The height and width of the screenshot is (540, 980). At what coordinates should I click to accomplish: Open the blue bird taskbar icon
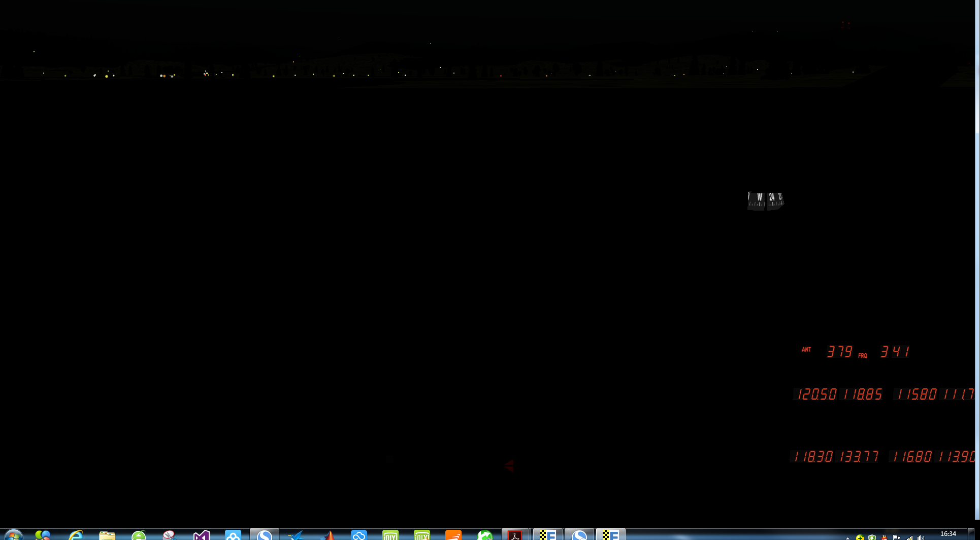coord(296,535)
